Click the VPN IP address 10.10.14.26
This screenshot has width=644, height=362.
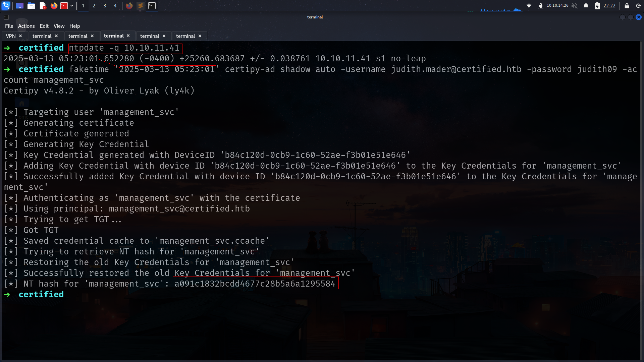pos(557,5)
